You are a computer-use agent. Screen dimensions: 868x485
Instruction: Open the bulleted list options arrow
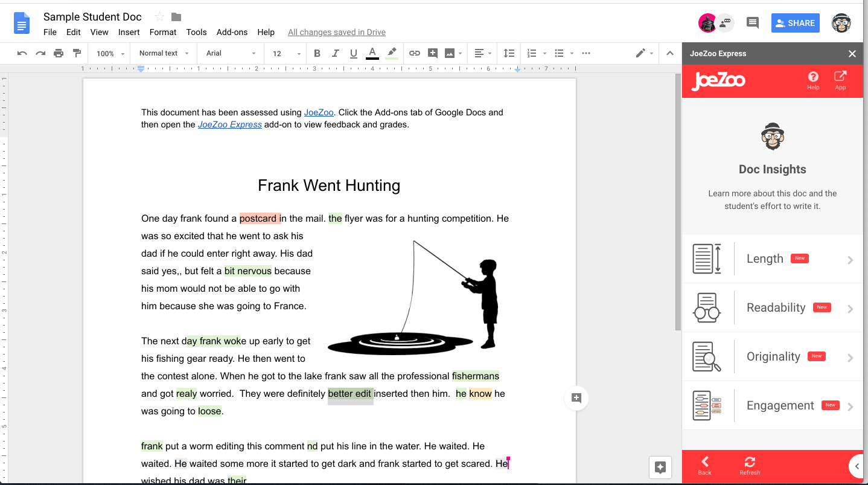point(572,53)
